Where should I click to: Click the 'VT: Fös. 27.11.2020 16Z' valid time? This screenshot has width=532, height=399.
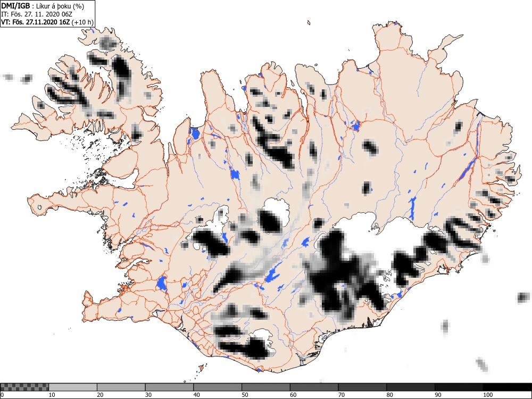(x=36, y=22)
